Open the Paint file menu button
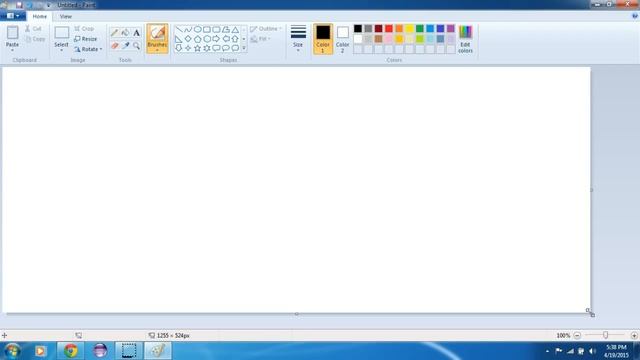Image resolution: width=640 pixels, height=360 pixels. click(x=13, y=16)
